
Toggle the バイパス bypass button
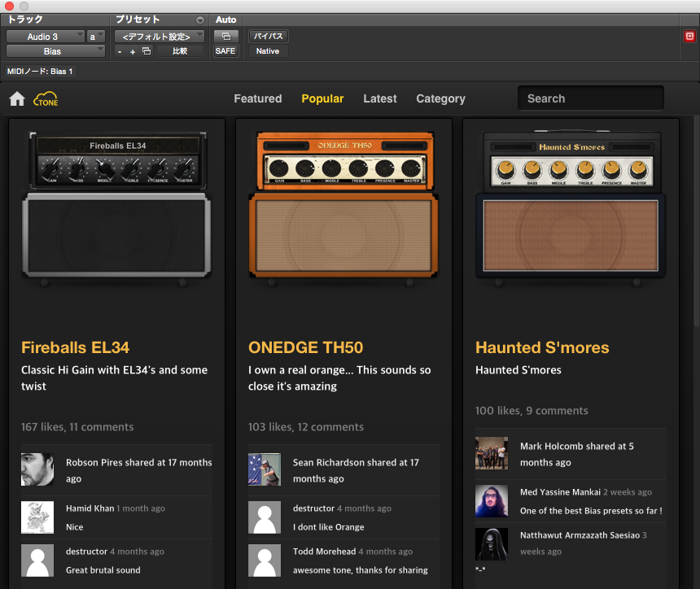[x=269, y=36]
